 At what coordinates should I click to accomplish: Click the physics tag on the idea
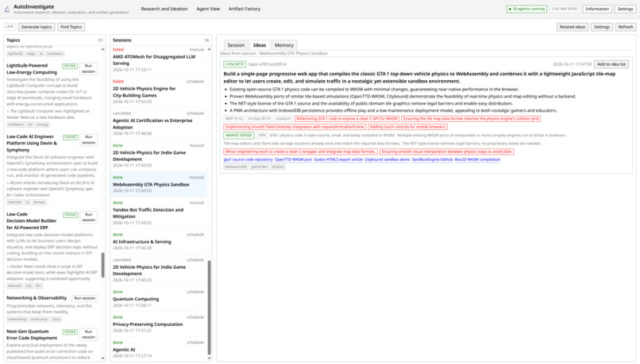278,167
